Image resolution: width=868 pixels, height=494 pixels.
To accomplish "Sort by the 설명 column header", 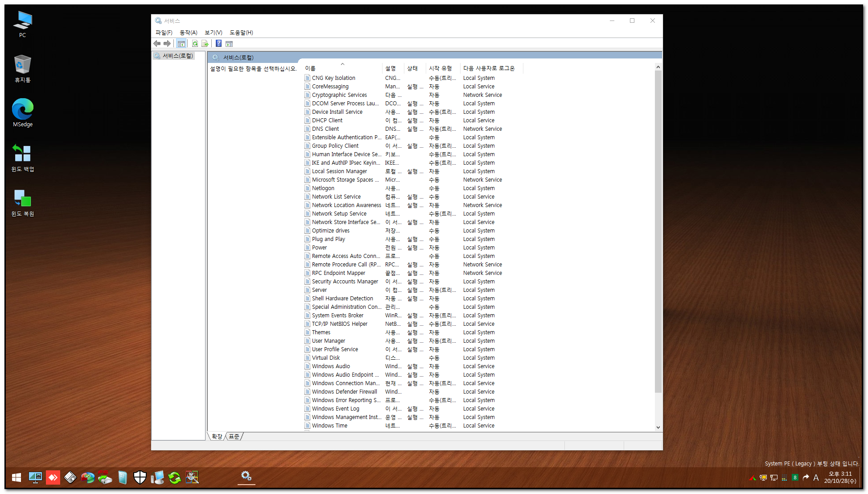I will [393, 68].
